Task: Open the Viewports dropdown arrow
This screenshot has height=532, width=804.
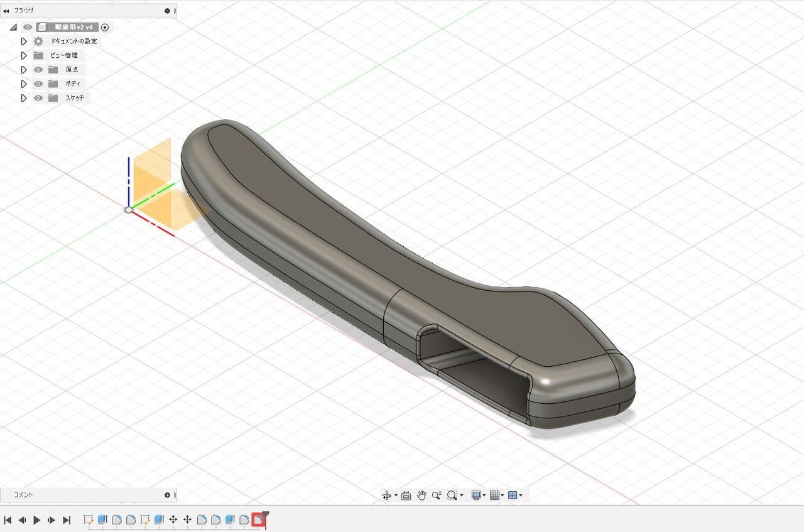Action: [521, 496]
